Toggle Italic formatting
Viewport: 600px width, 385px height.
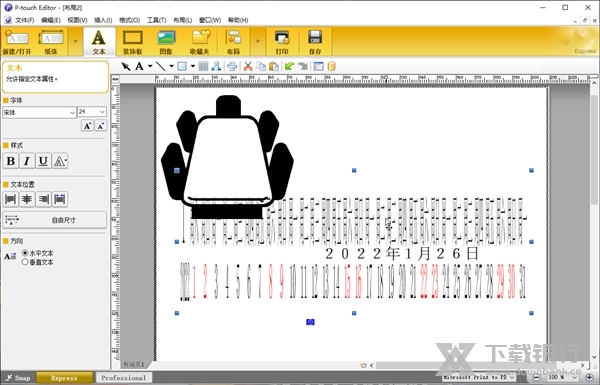click(x=27, y=161)
